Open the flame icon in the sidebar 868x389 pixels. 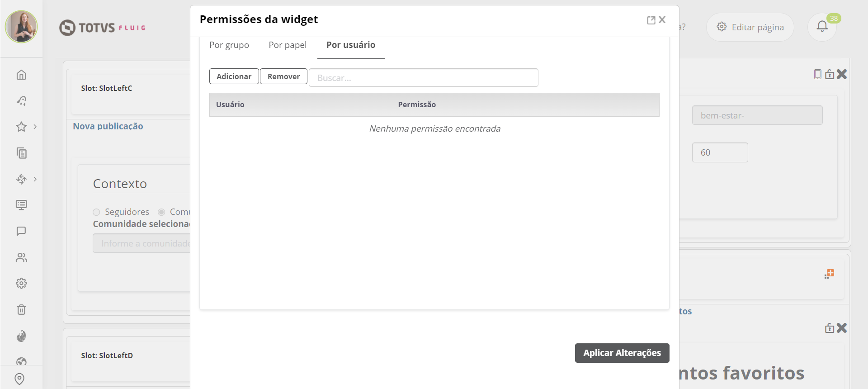(x=21, y=336)
